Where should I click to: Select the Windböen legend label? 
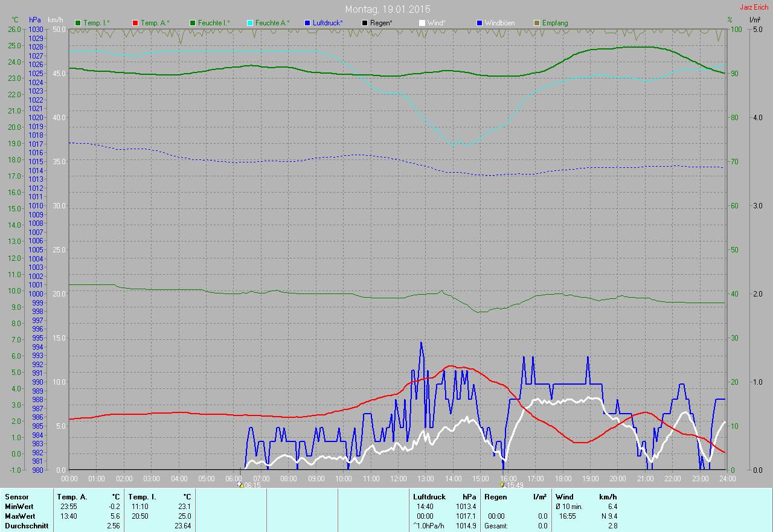500,23
